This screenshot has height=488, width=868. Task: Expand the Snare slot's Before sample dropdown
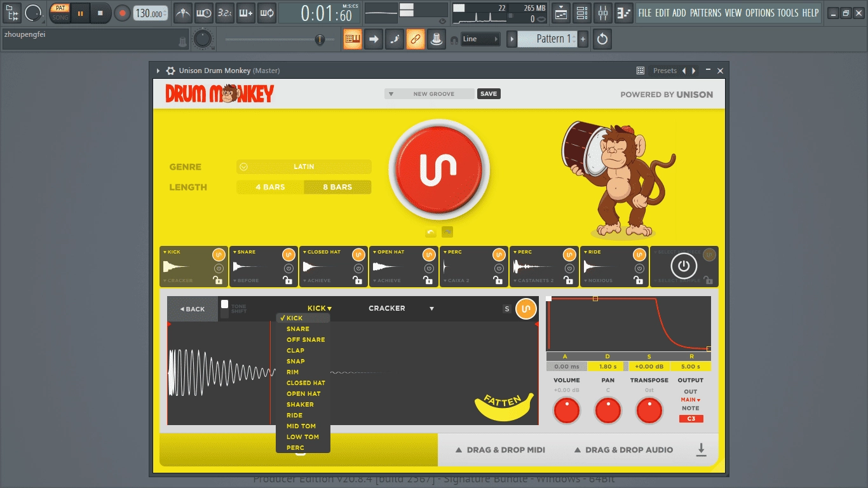point(246,280)
